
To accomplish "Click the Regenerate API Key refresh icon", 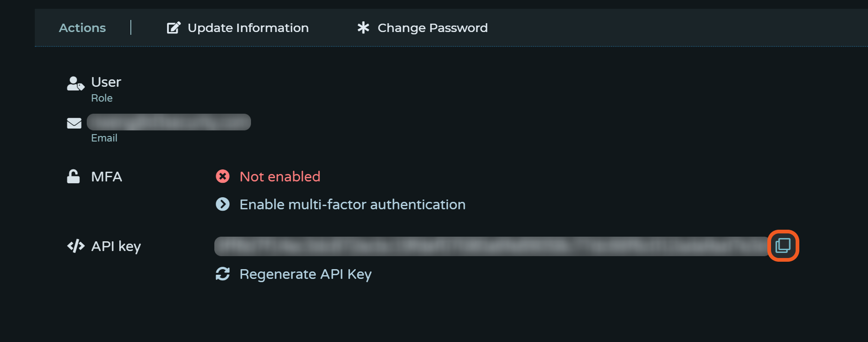I will pyautogui.click(x=223, y=274).
